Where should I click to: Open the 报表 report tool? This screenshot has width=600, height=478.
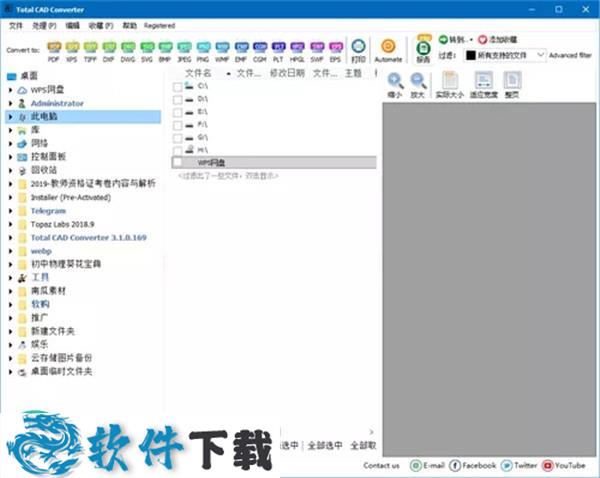[423, 51]
